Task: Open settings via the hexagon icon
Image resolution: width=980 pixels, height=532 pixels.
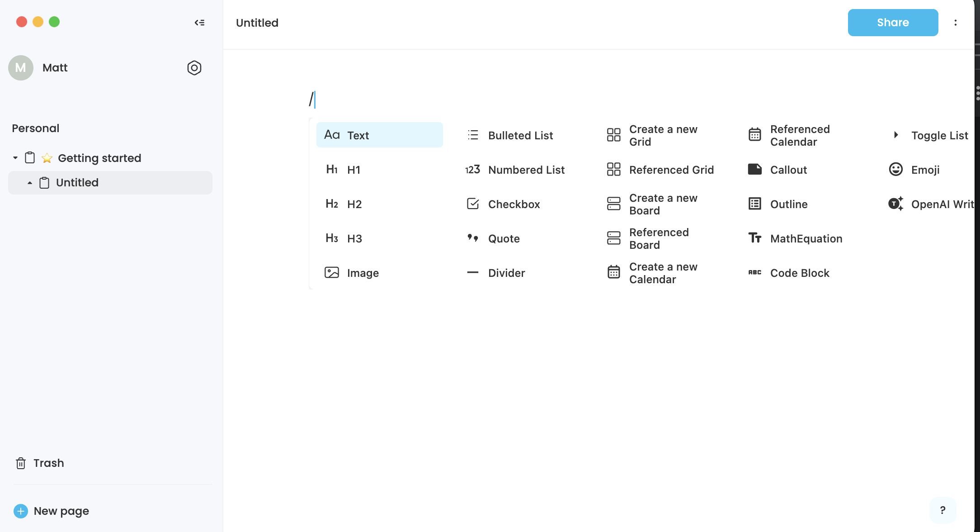Action: (194, 68)
